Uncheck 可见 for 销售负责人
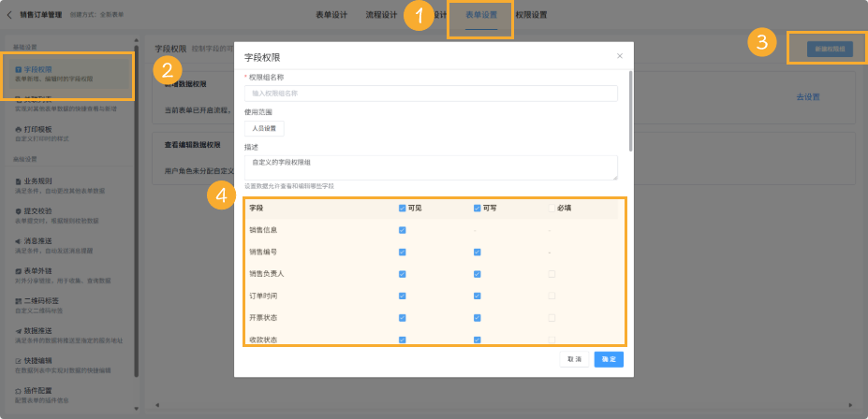 tap(403, 274)
